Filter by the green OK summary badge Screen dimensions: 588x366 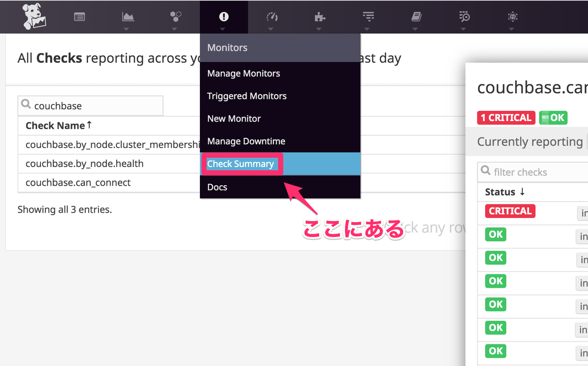(x=553, y=118)
